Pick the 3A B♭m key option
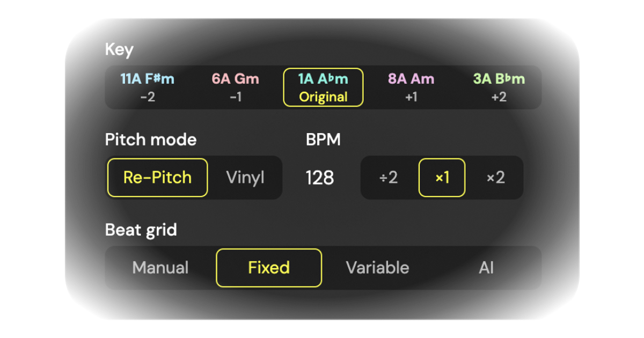 click(x=499, y=86)
